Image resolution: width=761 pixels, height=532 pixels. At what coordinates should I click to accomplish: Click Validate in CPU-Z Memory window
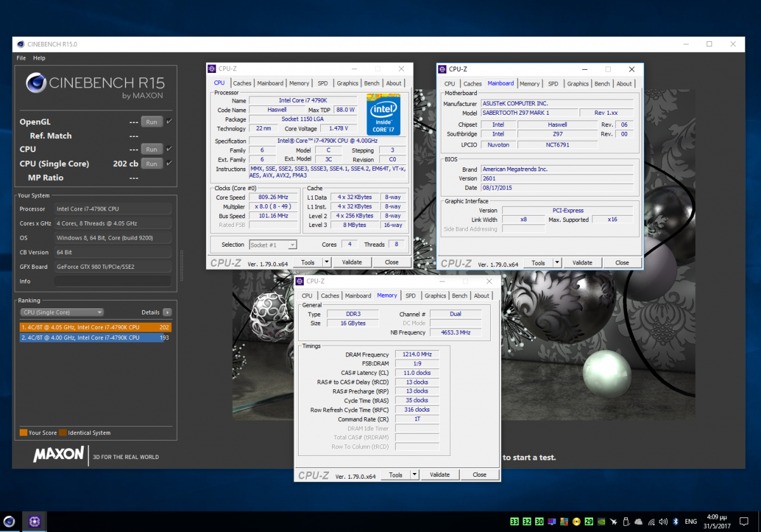[439, 474]
